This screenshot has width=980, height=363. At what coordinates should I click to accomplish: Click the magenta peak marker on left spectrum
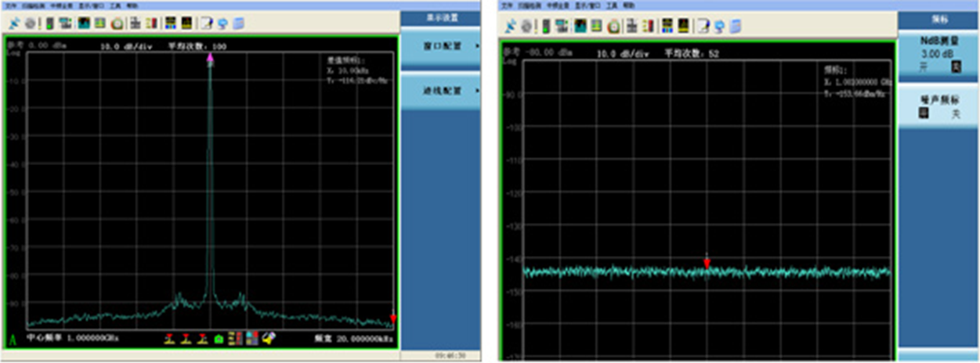click(x=210, y=57)
